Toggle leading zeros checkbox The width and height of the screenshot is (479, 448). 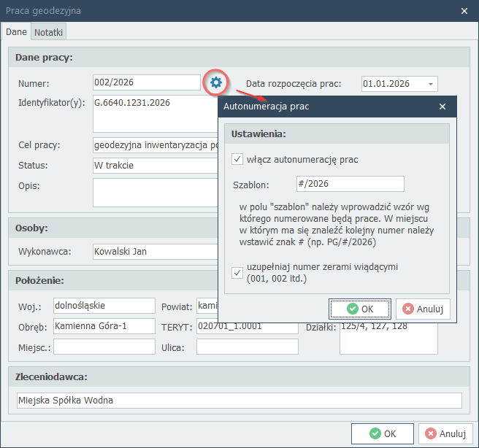(237, 272)
